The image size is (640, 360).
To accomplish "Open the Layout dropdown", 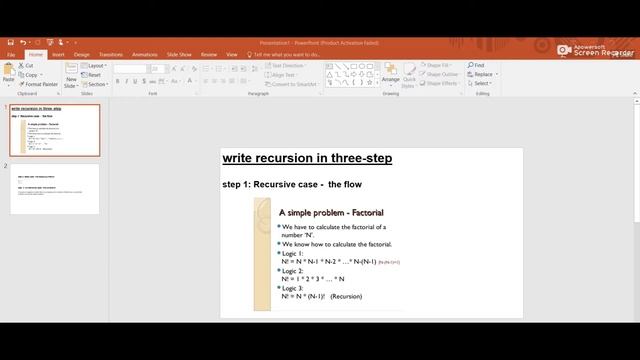I will 94,66.
